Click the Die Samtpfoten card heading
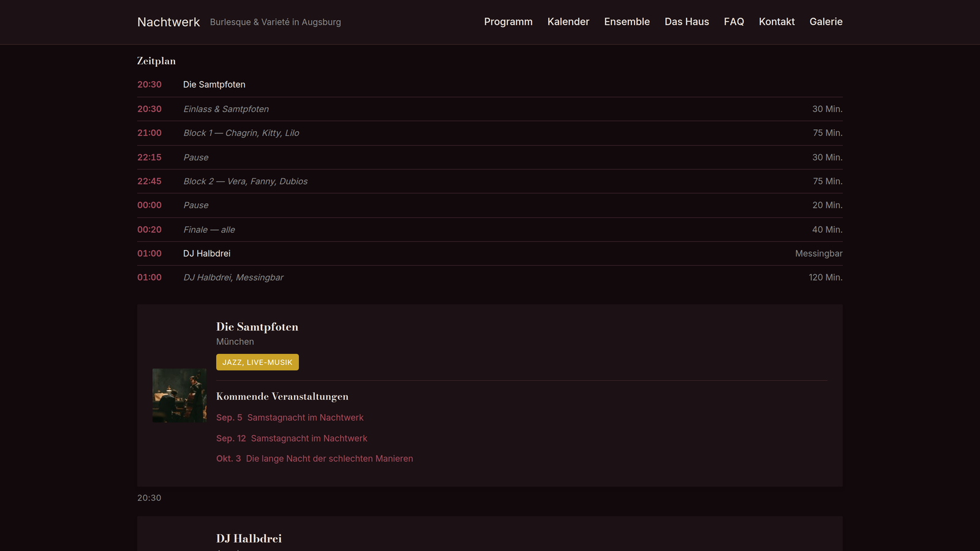The width and height of the screenshot is (980, 551). [257, 327]
